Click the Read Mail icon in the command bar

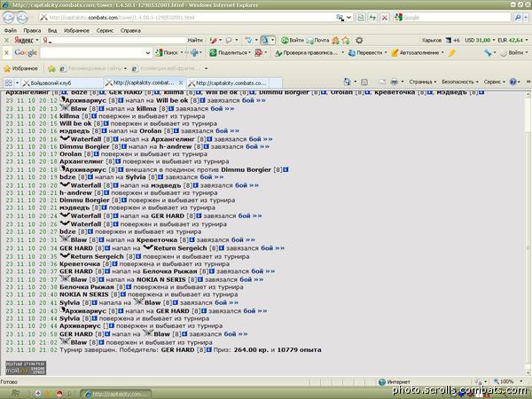[382, 82]
